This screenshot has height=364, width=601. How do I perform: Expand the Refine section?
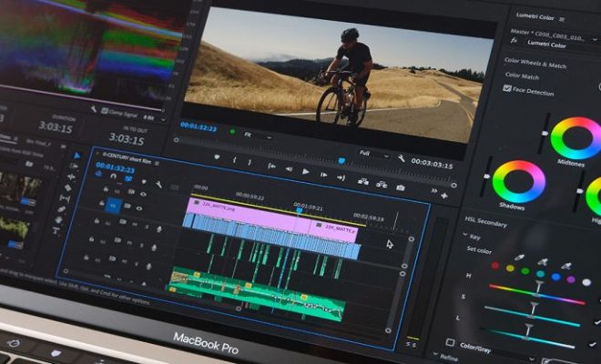pyautogui.click(x=434, y=353)
